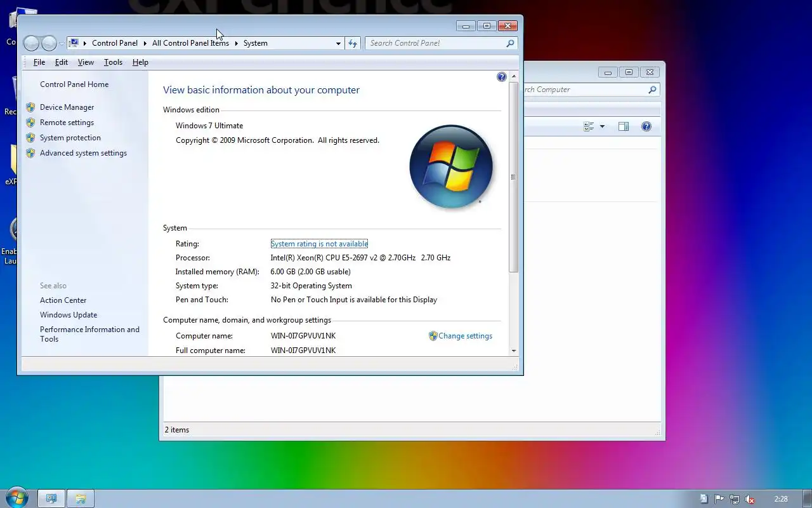Viewport: 812px width, 508px height.
Task: Click '2 items' in Computer window status bar
Action: click(x=177, y=430)
